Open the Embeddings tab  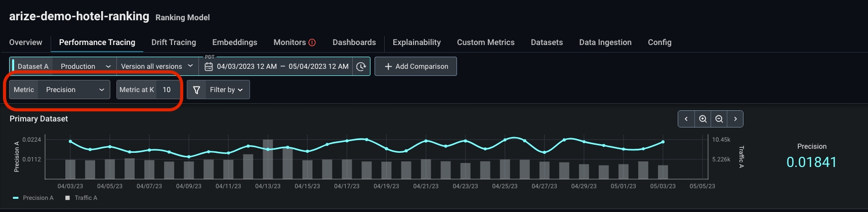pyautogui.click(x=235, y=43)
